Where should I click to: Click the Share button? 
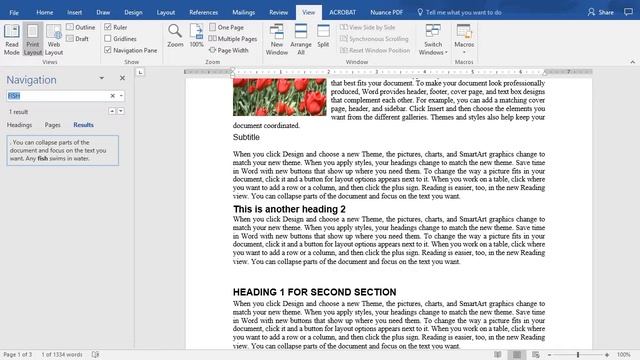(x=601, y=12)
